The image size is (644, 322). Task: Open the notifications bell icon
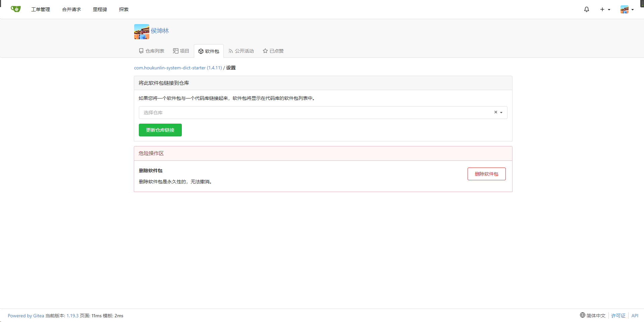tap(586, 9)
